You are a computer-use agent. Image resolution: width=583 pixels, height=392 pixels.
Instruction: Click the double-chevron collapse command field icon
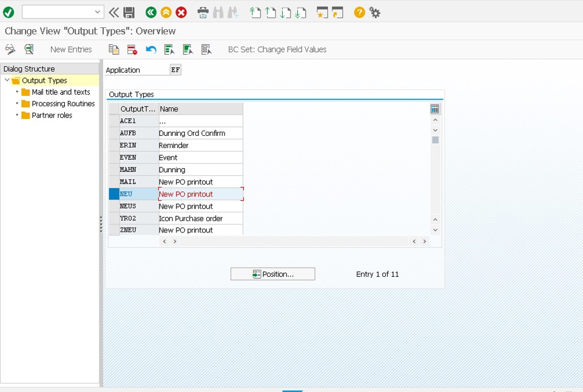(114, 13)
